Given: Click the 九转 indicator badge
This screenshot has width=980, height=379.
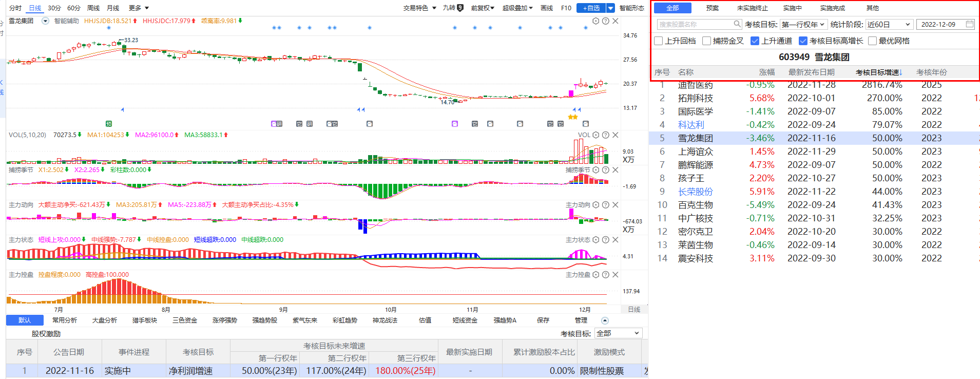Looking at the screenshot, I should [460, 8].
